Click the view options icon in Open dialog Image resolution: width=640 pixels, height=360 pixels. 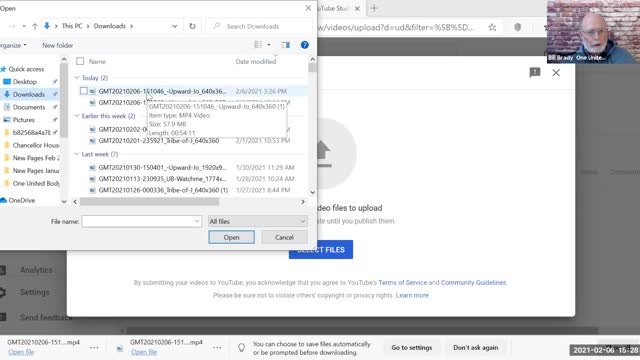click(x=258, y=44)
